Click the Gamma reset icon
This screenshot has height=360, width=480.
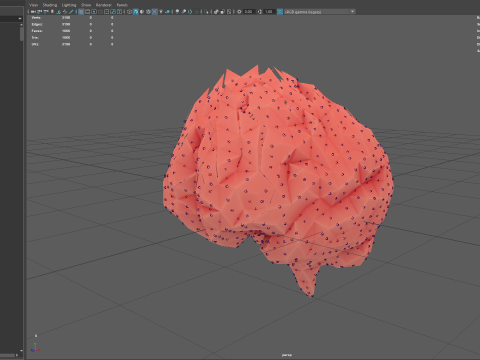point(260,12)
